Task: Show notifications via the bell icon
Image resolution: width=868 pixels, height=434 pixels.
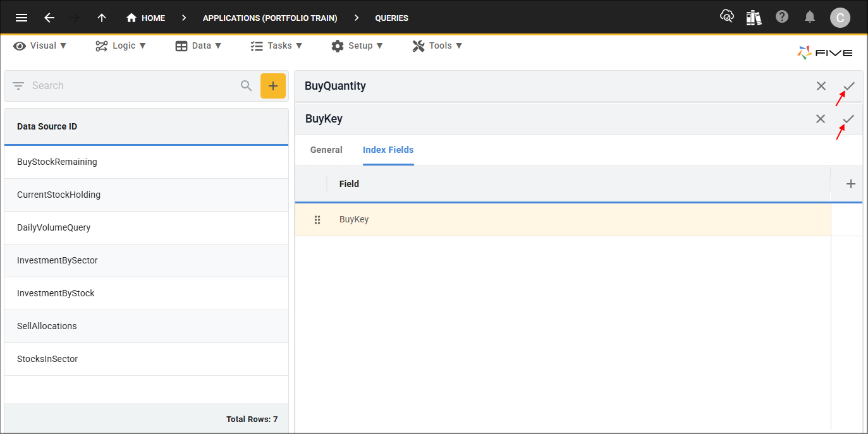Action: (810, 17)
